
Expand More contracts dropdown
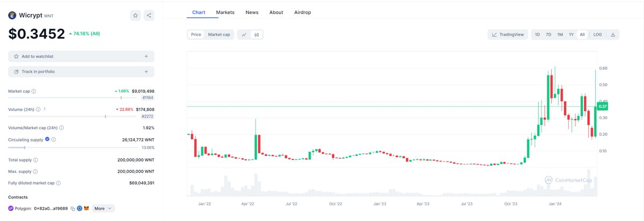[x=103, y=208]
